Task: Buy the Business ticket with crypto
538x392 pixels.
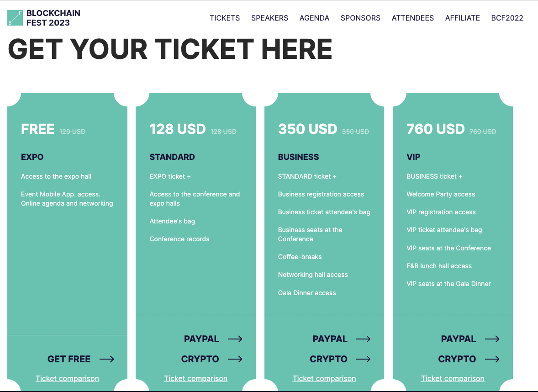Action: tap(328, 359)
